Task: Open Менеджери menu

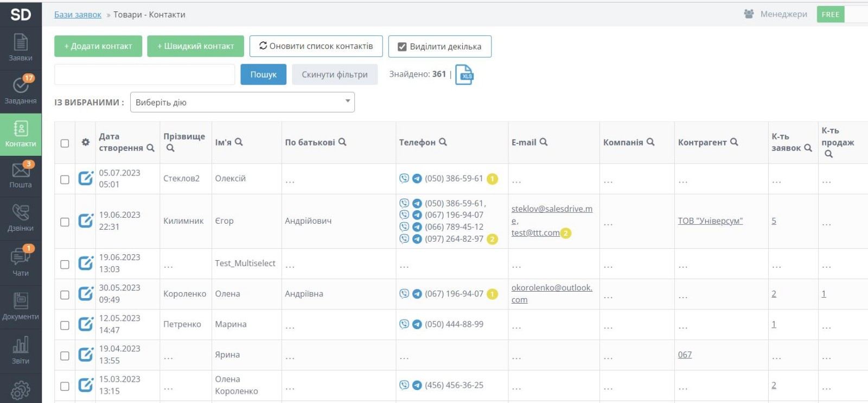Action: click(776, 14)
